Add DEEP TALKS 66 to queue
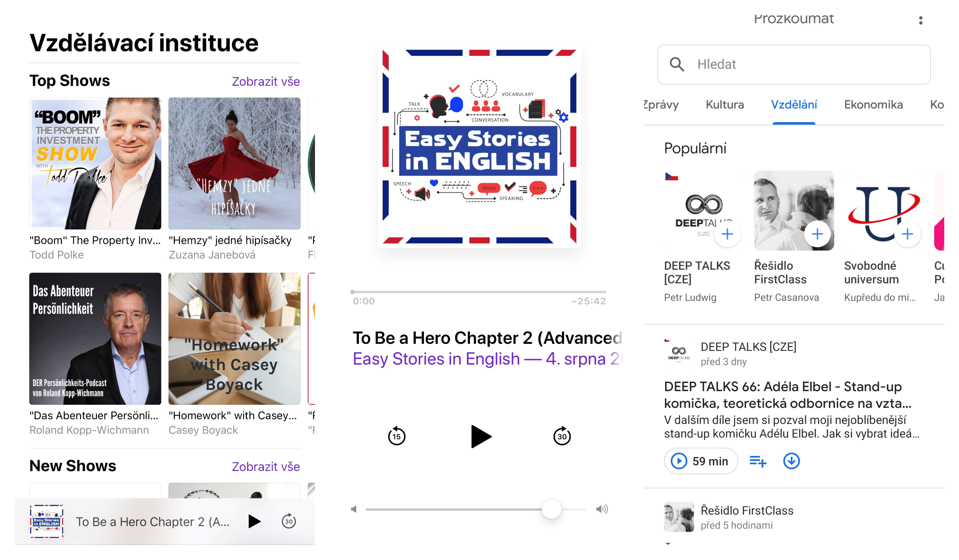Image resolution: width=959 pixels, height=560 pixels. click(x=758, y=461)
